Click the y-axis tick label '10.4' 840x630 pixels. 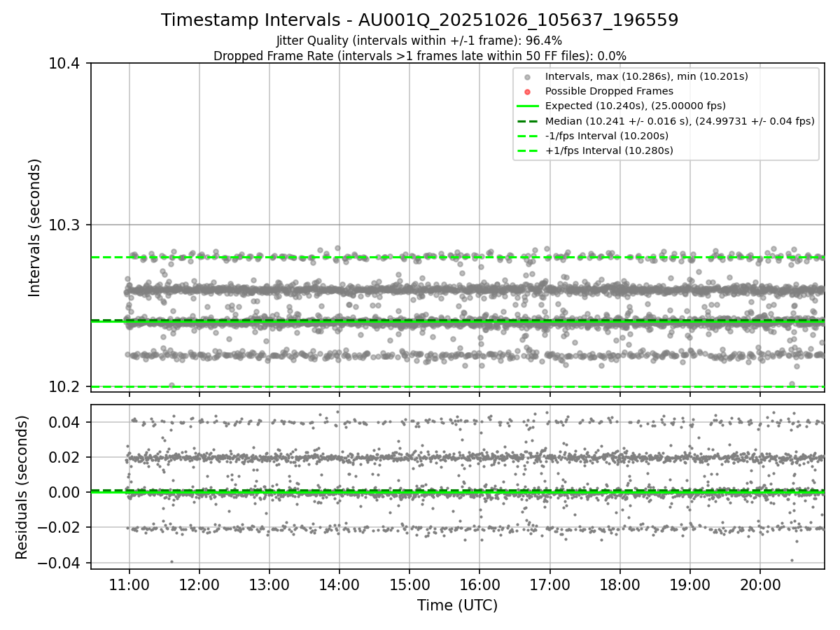point(66,64)
